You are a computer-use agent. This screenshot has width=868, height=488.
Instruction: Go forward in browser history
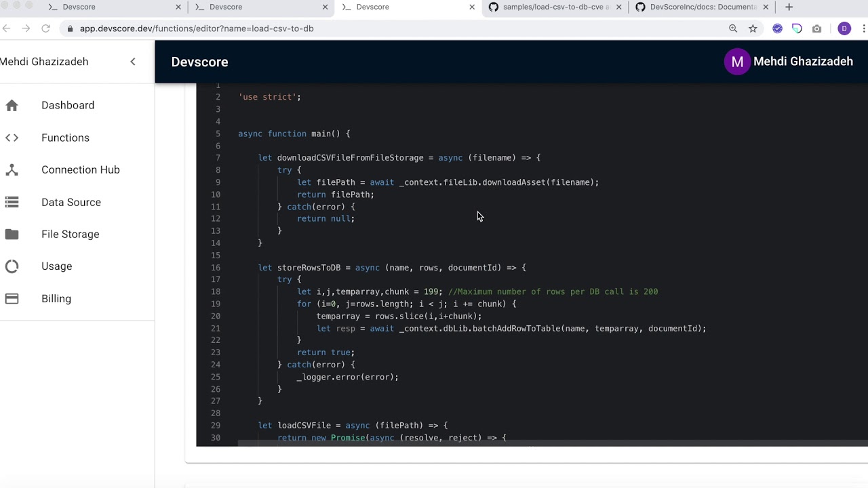(x=26, y=28)
